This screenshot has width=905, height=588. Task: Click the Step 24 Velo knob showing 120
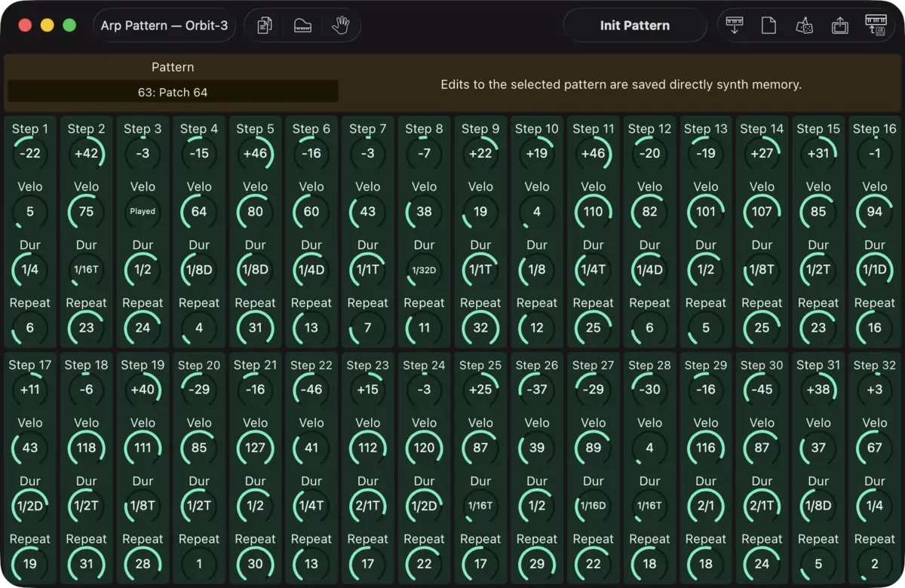[x=425, y=447]
